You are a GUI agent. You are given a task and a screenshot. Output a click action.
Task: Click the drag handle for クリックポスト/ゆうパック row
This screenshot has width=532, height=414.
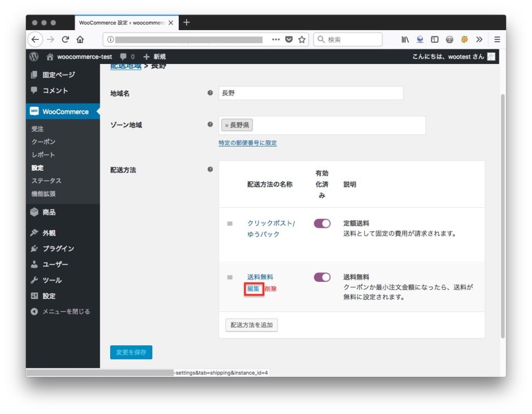point(230,224)
